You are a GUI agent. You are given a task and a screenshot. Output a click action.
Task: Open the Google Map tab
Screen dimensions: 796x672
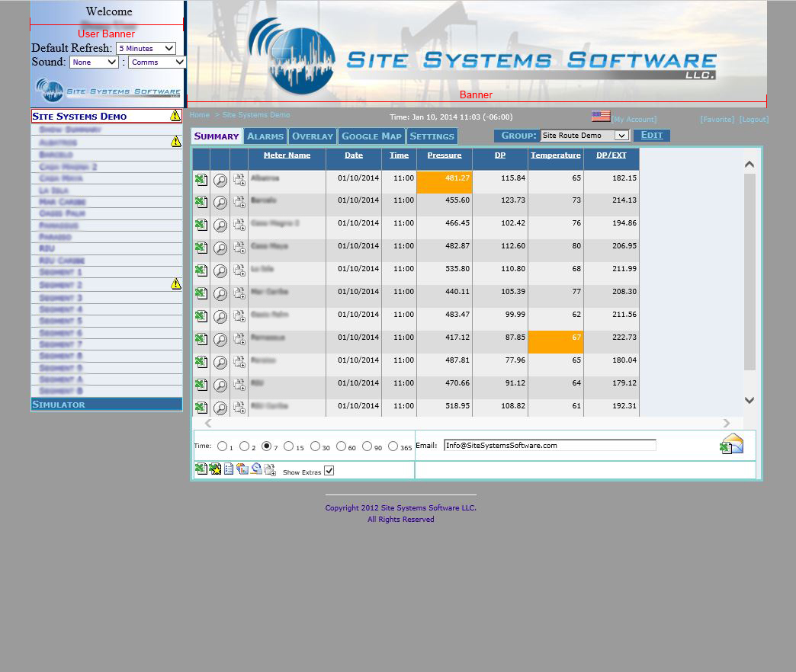coord(371,136)
